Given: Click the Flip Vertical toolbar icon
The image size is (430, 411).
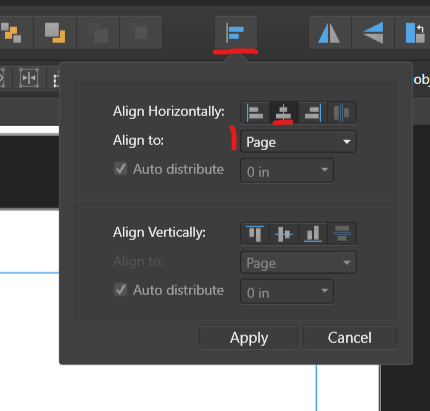Looking at the screenshot, I should 373,33.
